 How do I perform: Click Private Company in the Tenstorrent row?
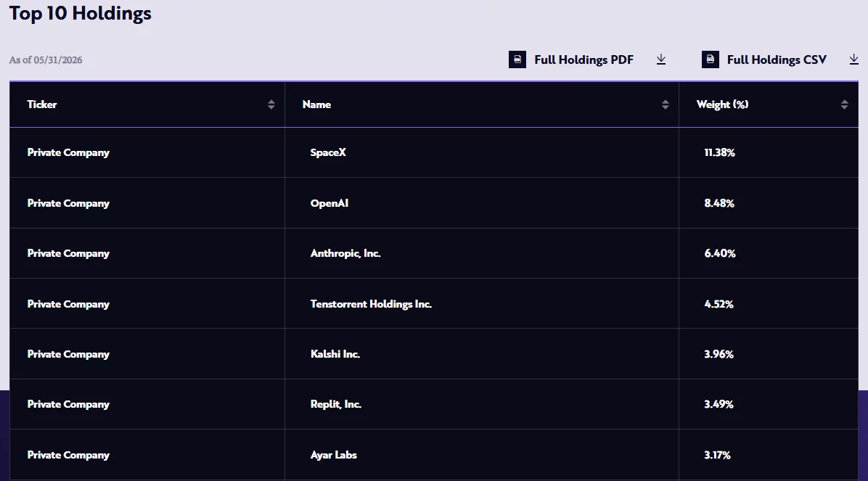[x=68, y=304]
